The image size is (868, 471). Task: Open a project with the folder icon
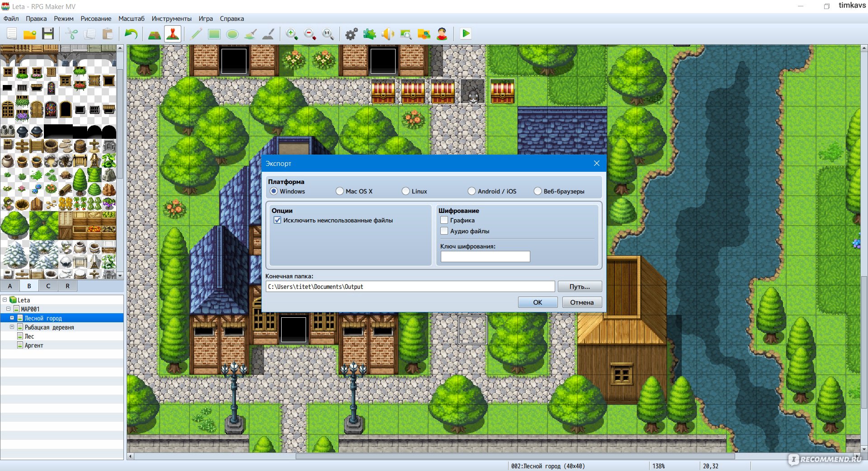30,34
